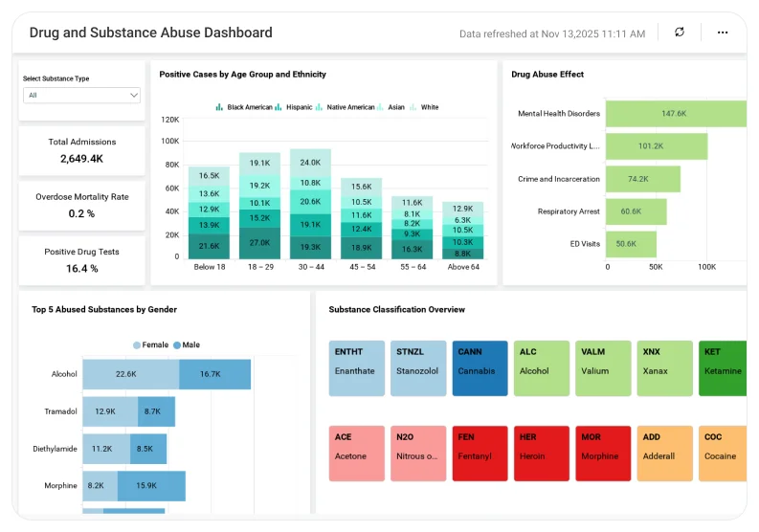This screenshot has width=759, height=532.
Task: Click Tramadol male 8.7K segment
Action: (156, 411)
